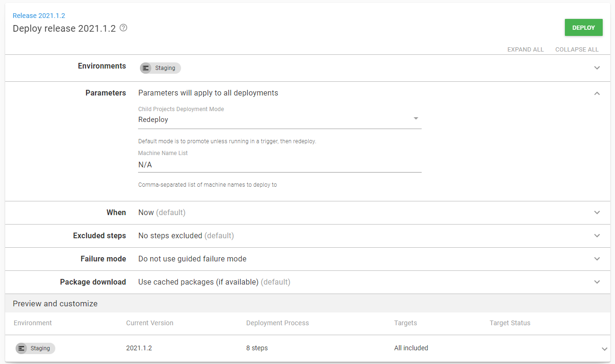The height and width of the screenshot is (364, 615).
Task: Expand the When section
Action: tap(597, 212)
